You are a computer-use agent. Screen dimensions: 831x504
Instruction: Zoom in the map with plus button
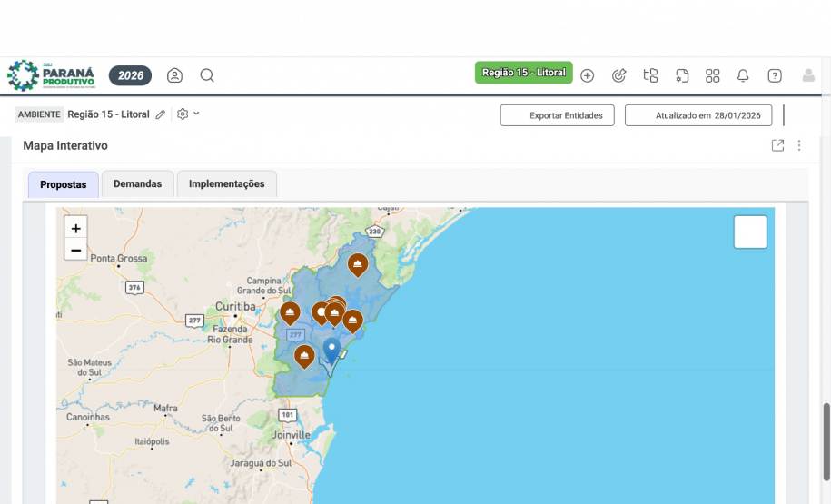pyautogui.click(x=76, y=229)
